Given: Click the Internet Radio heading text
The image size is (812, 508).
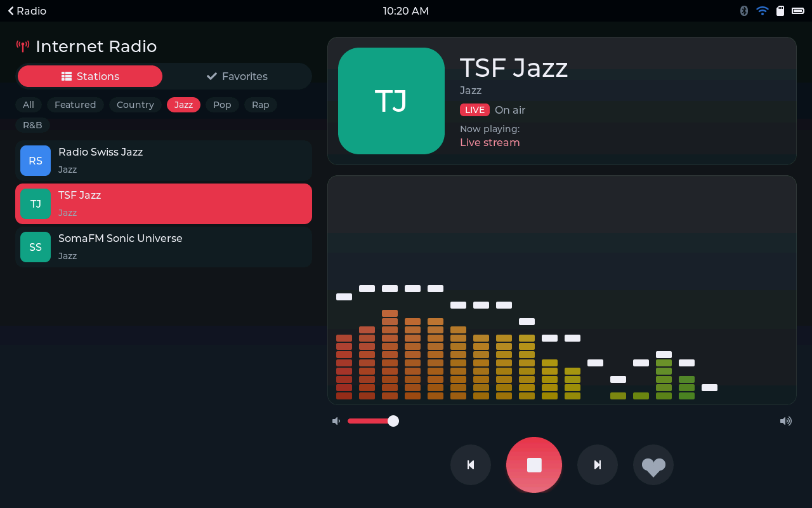Looking at the screenshot, I should pyautogui.click(x=96, y=46).
